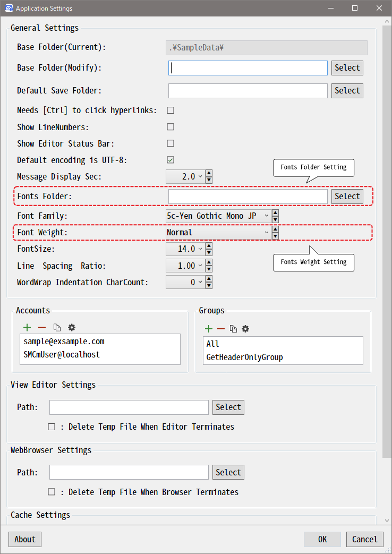Select GetHeaderOnlyGroup in groups list

pyautogui.click(x=245, y=357)
